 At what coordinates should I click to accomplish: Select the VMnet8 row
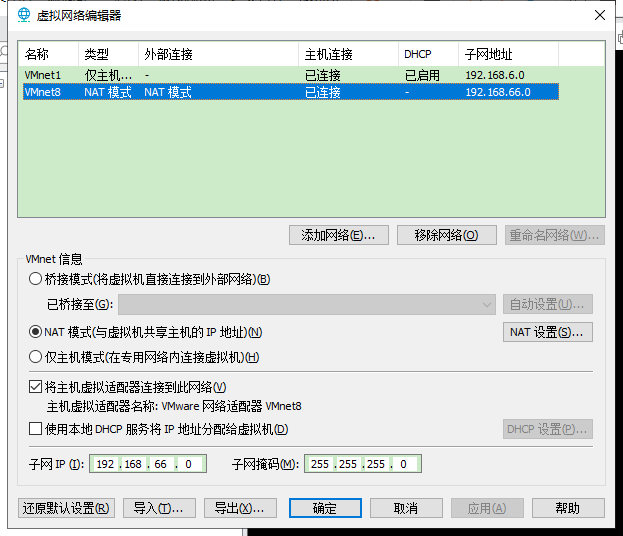click(291, 92)
